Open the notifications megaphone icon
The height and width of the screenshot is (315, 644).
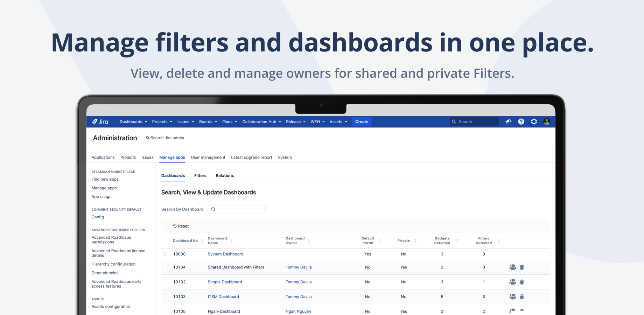click(508, 121)
